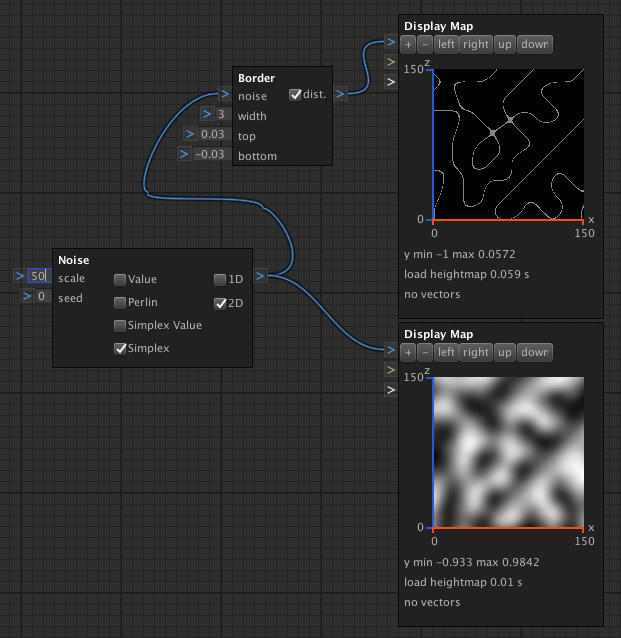
Task: Click the top Display Map contour preview
Action: click(509, 144)
